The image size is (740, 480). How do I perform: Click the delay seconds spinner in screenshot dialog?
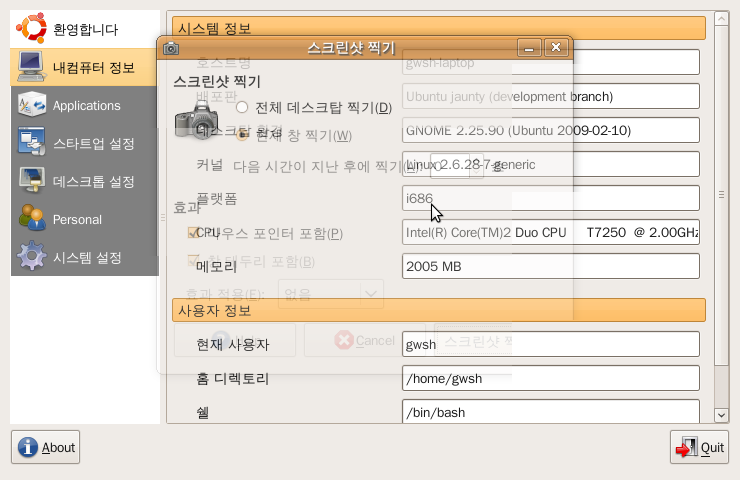pos(457,166)
